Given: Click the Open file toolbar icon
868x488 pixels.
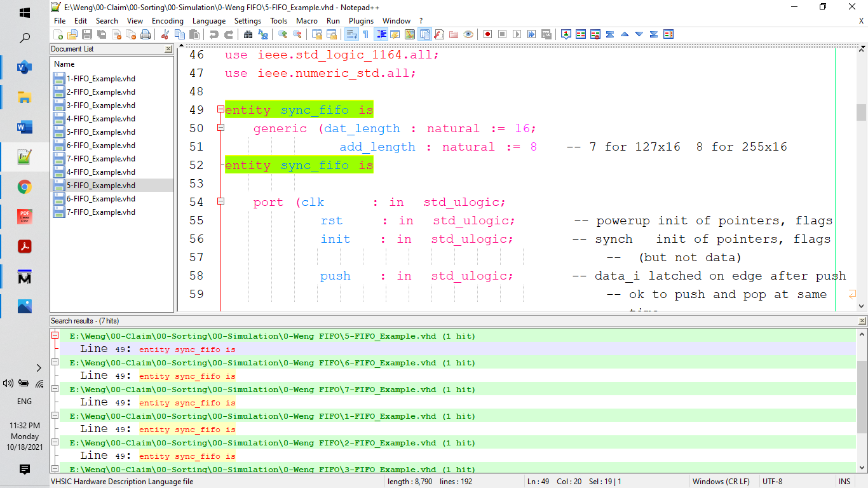Looking at the screenshot, I should tap(72, 34).
